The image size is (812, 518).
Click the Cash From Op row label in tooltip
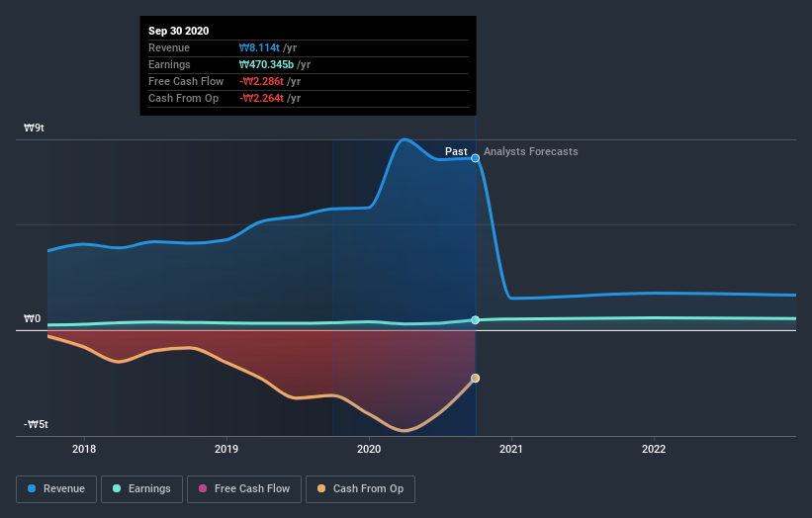pyautogui.click(x=183, y=98)
